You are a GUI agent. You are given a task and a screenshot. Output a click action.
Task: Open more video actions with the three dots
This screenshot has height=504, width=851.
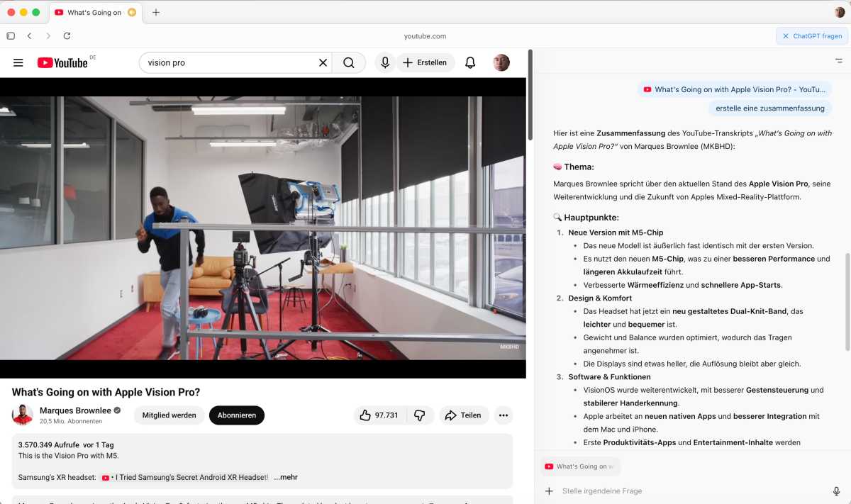(x=504, y=415)
